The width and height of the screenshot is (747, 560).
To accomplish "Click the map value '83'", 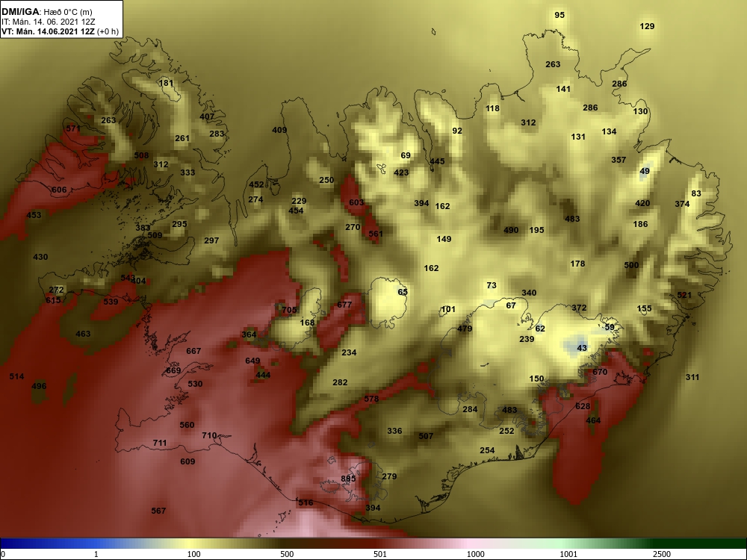I will click(696, 193).
